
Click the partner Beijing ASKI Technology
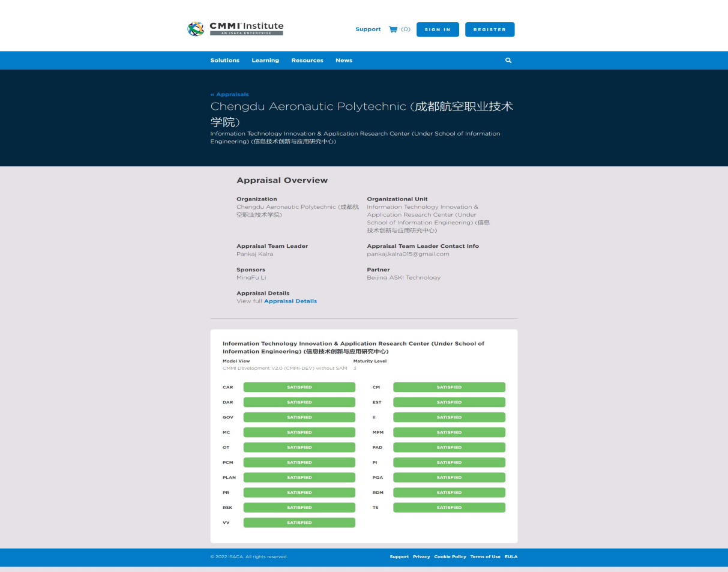[x=403, y=278]
